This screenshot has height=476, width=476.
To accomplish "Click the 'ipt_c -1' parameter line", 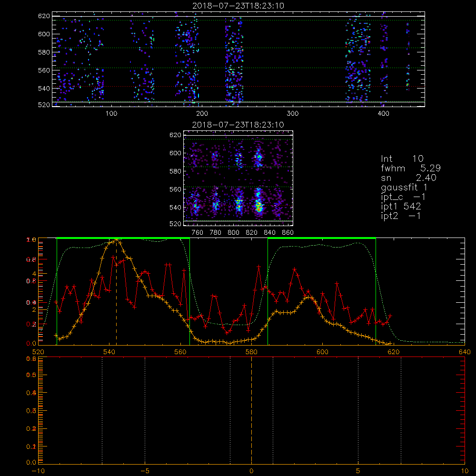I will 404,197.
